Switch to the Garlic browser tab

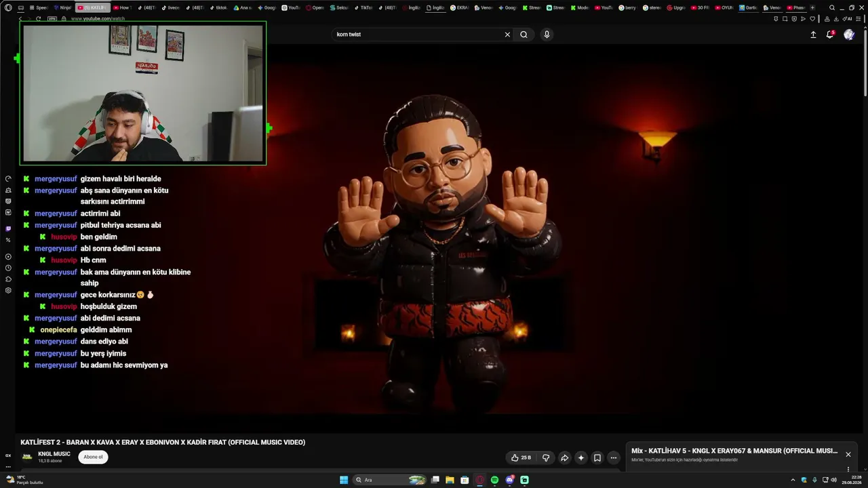pyautogui.click(x=748, y=7)
